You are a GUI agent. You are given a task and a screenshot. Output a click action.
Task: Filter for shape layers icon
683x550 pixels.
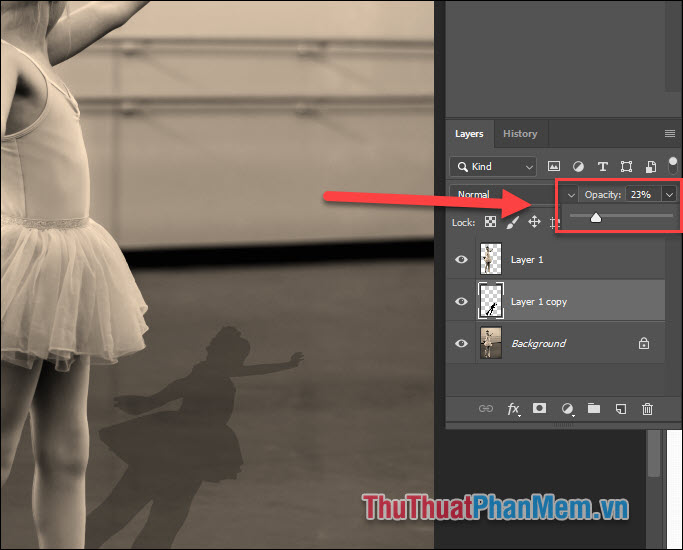(626, 166)
